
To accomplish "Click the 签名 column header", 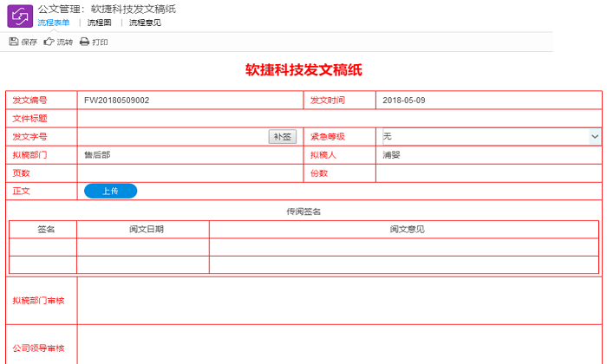I will coord(46,229).
